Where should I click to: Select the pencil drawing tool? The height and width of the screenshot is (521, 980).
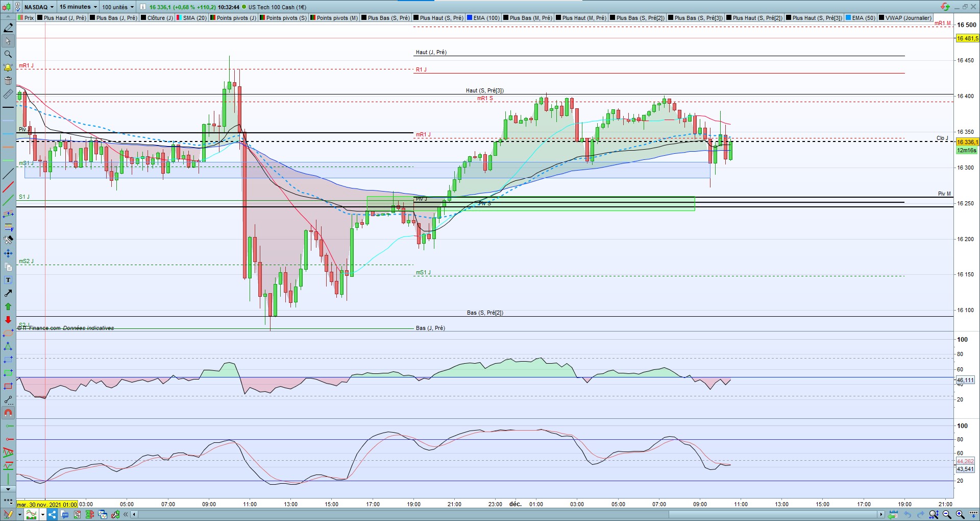8,28
